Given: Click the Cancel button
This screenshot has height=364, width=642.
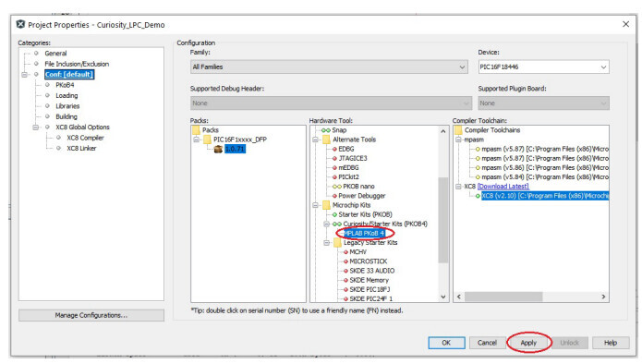Looking at the screenshot, I should click(487, 343).
